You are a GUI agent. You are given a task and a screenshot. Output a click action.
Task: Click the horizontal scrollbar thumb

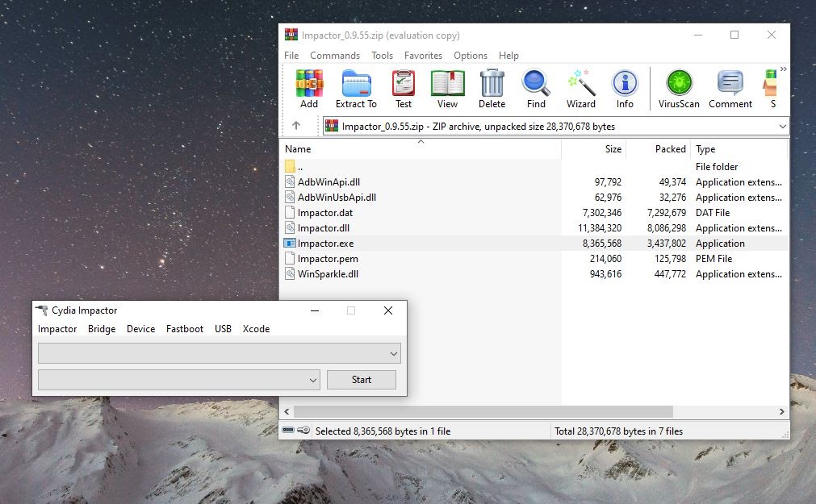tap(483, 411)
